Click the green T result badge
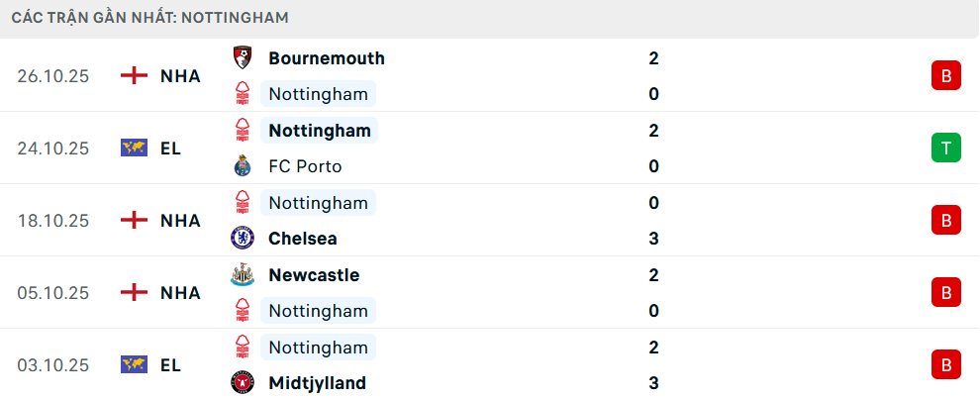The image size is (980, 399). point(945,149)
